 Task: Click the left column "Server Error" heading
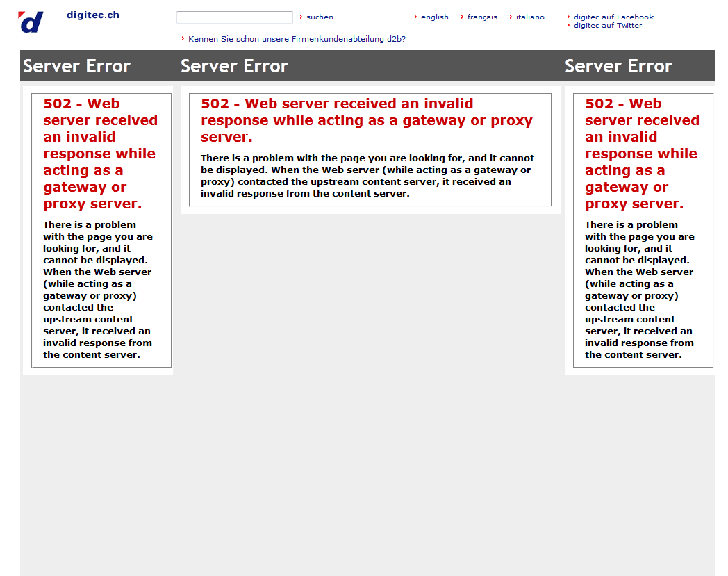tap(77, 66)
